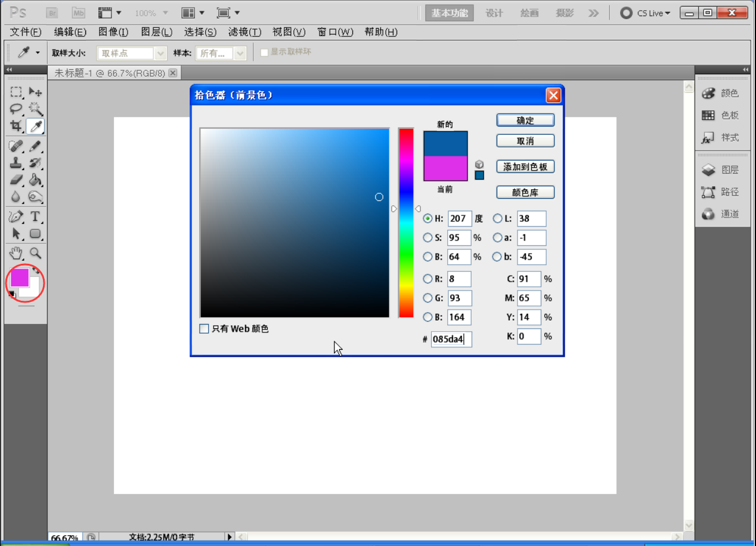Select the Eyedropper tool in toolbox
This screenshot has width=756, height=546.
click(35, 127)
